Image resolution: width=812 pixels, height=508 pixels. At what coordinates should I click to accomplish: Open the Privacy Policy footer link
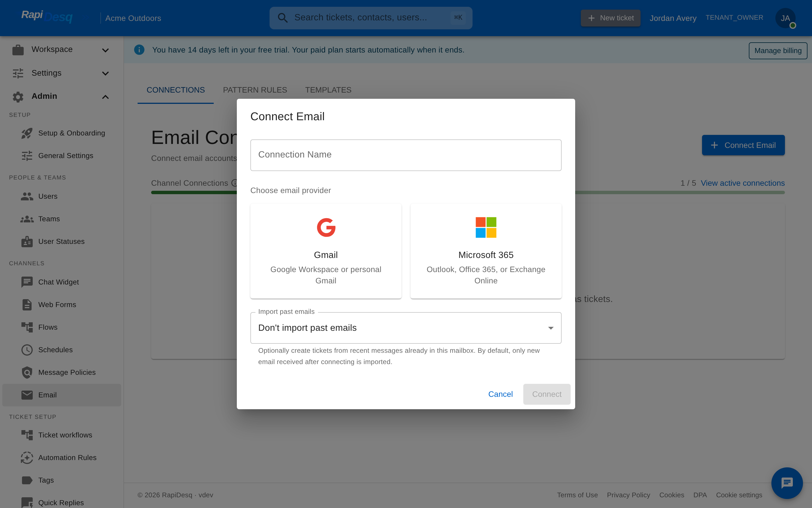coord(628,495)
